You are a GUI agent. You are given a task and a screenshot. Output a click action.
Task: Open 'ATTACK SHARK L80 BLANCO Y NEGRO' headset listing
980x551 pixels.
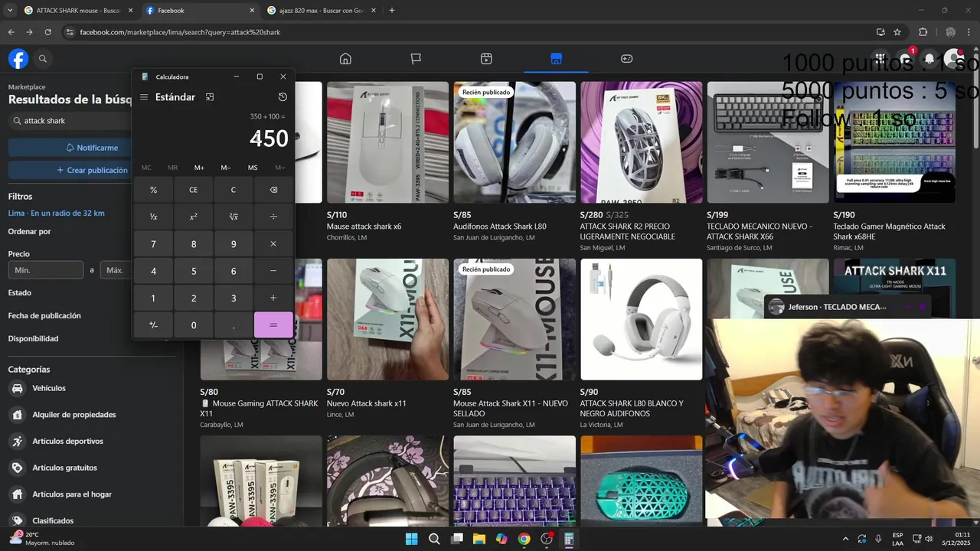(x=641, y=319)
